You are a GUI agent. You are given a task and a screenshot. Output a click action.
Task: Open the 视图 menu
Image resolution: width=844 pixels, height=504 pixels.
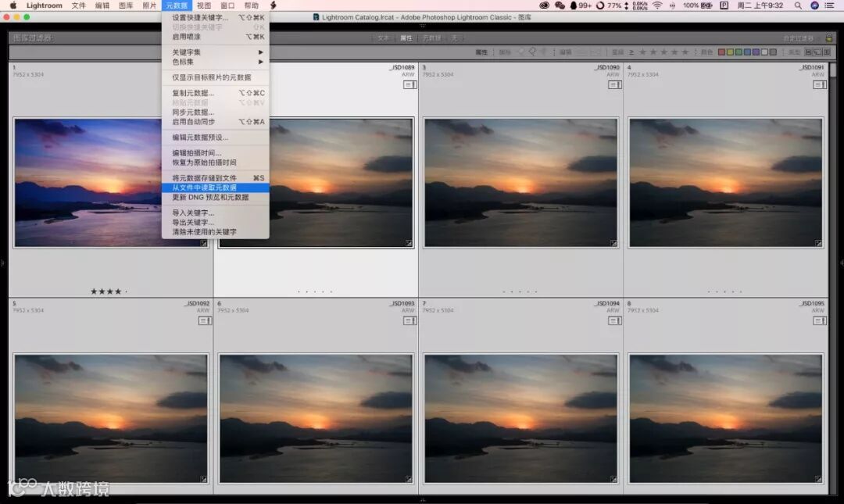pos(204,5)
